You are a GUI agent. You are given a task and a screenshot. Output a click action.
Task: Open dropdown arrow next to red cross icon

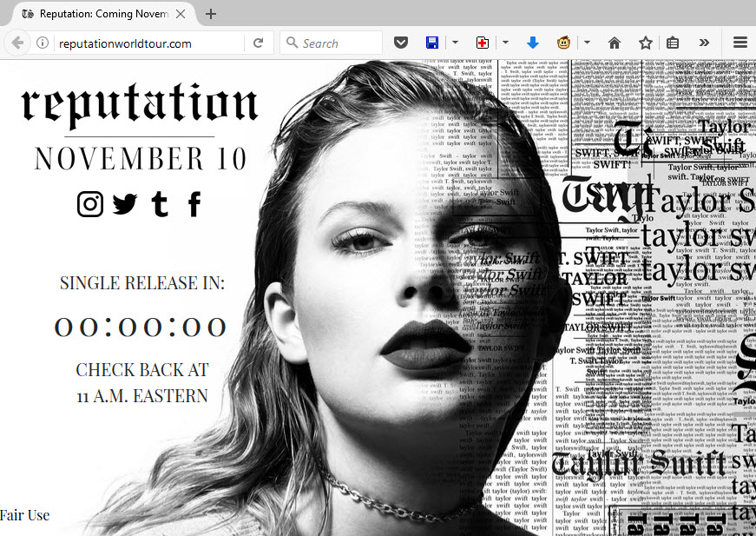point(505,43)
